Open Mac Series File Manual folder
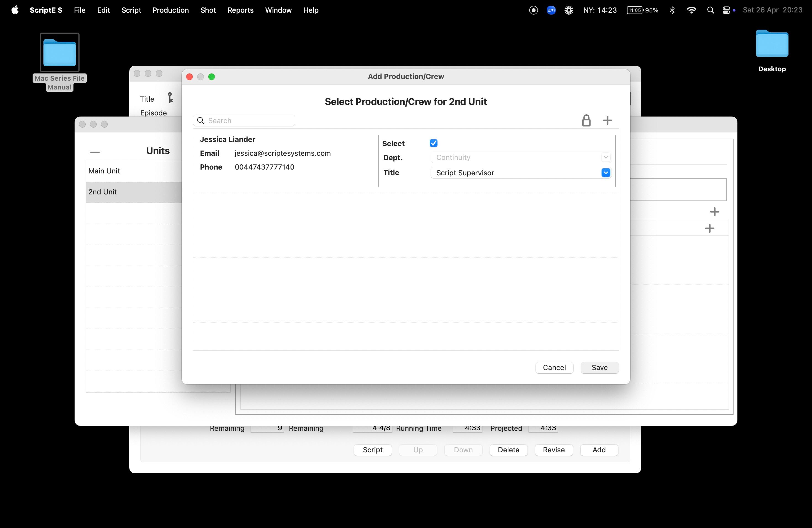The width and height of the screenshot is (812, 528). 59,53
